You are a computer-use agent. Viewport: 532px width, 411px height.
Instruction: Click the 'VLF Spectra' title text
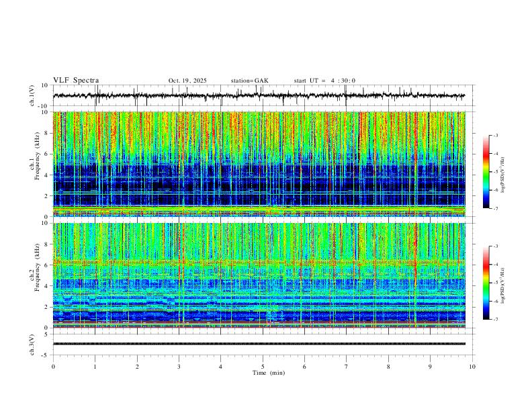76,81
